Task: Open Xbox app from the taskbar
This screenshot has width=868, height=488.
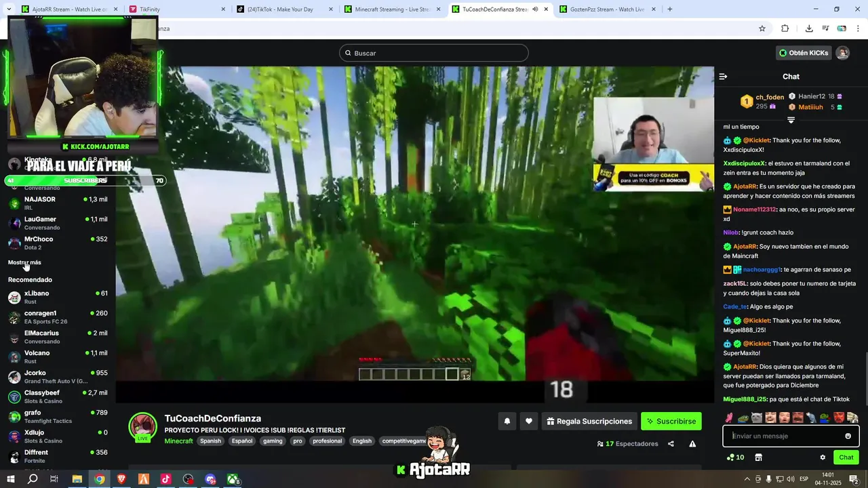Action: [233, 479]
